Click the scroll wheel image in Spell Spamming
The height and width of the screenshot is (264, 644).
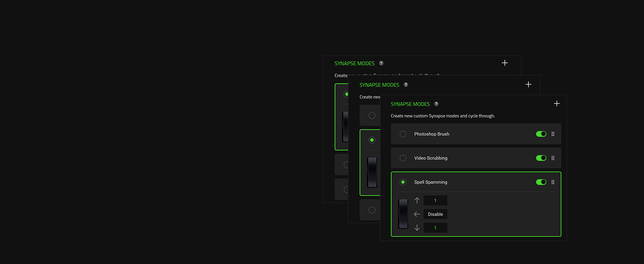tap(403, 214)
